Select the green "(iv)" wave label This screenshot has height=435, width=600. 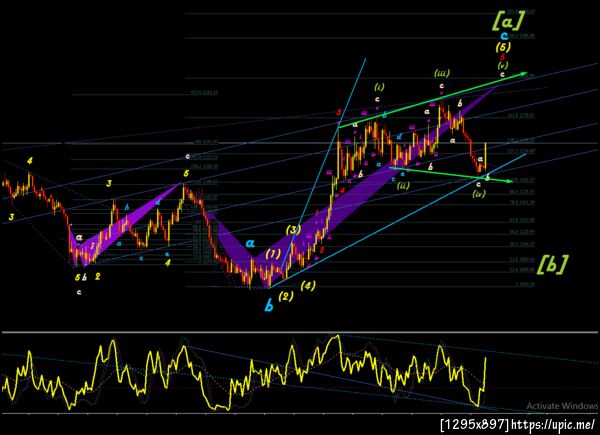tap(479, 194)
